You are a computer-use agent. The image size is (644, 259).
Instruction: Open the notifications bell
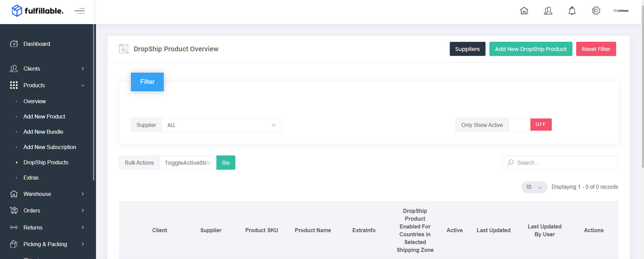click(x=572, y=11)
